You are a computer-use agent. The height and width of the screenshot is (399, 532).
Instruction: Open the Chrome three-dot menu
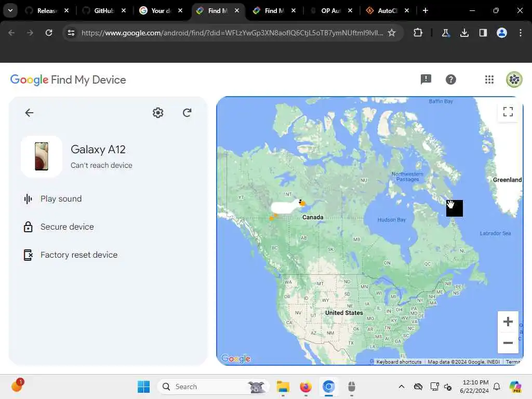pyautogui.click(x=521, y=33)
